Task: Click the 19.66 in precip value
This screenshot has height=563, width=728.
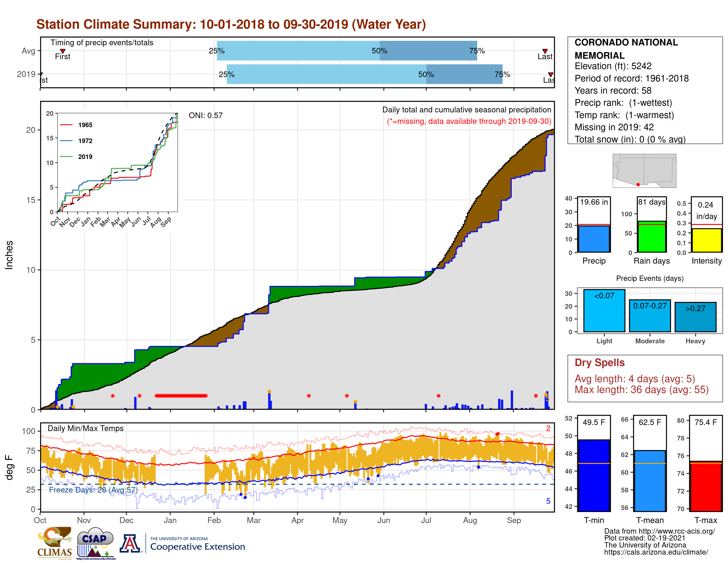Action: tap(594, 202)
